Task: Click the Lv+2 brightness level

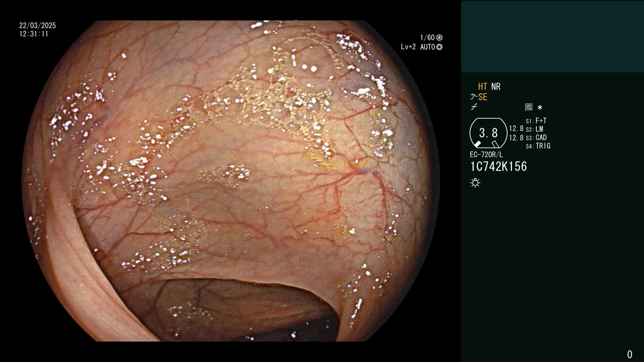Action: [x=408, y=47]
